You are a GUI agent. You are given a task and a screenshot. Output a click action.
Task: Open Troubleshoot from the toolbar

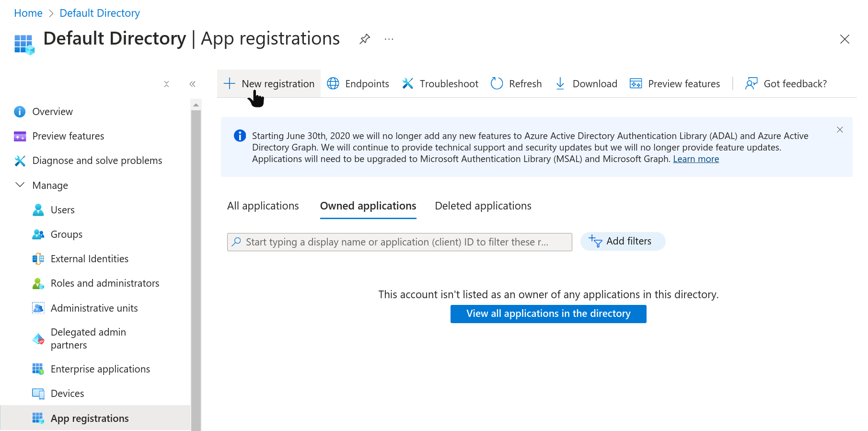click(440, 83)
